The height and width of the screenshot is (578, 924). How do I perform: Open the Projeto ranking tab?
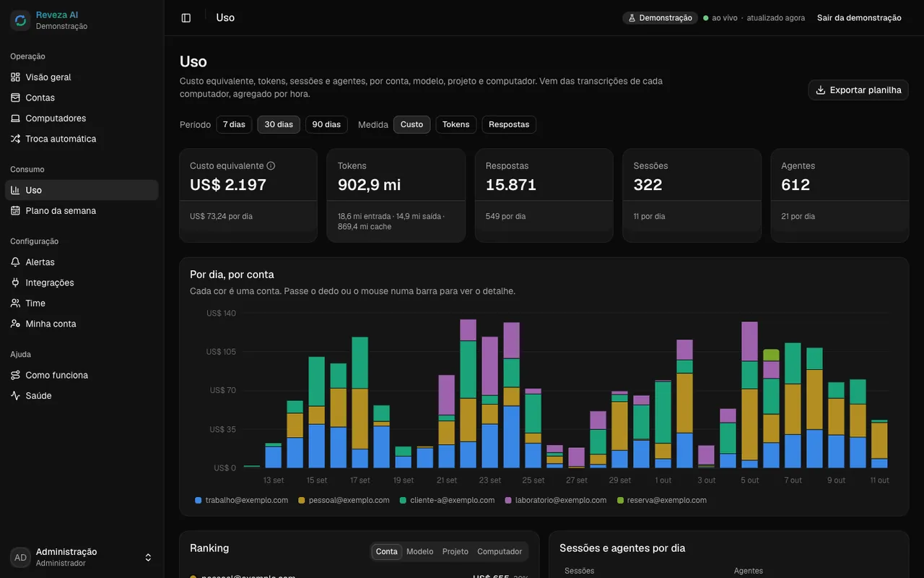point(456,551)
